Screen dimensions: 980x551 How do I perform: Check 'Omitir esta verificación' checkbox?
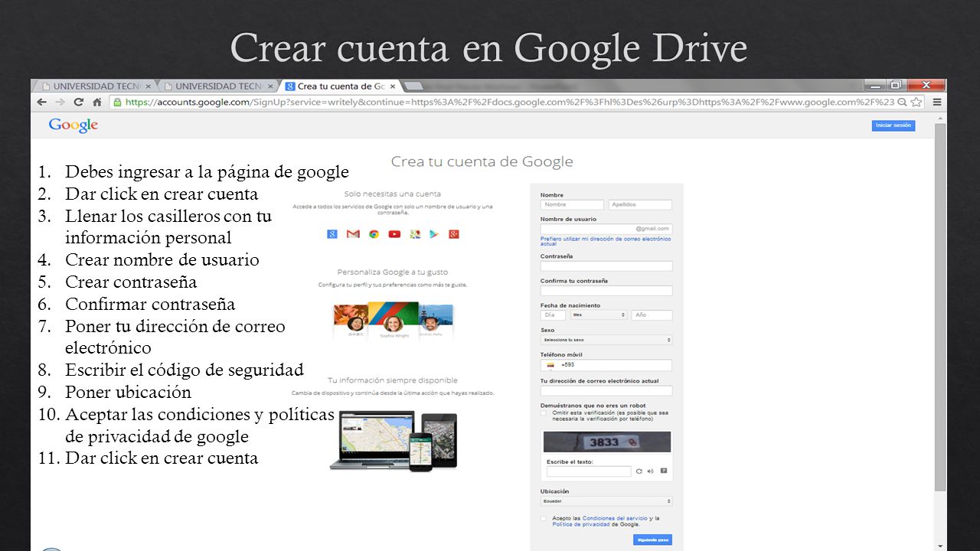[544, 413]
